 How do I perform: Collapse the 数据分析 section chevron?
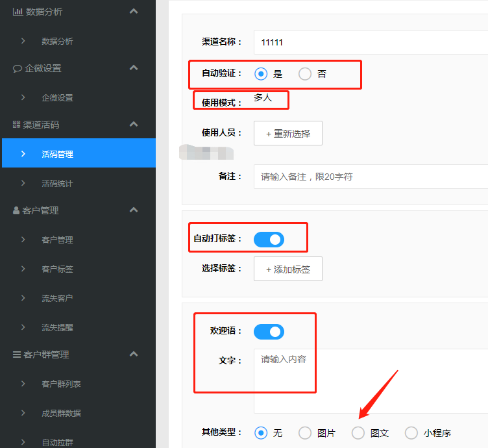pos(134,12)
